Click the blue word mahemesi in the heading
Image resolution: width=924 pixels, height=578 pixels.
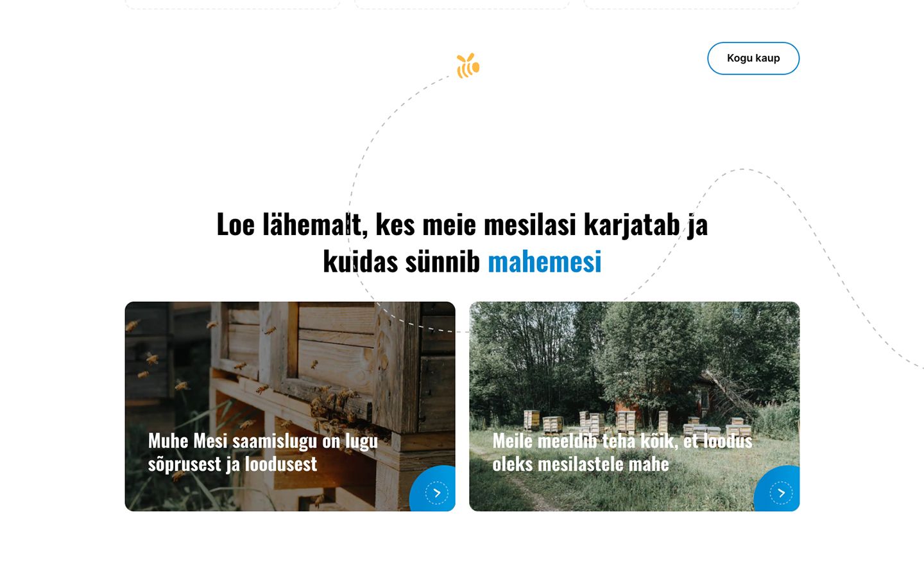pyautogui.click(x=545, y=261)
